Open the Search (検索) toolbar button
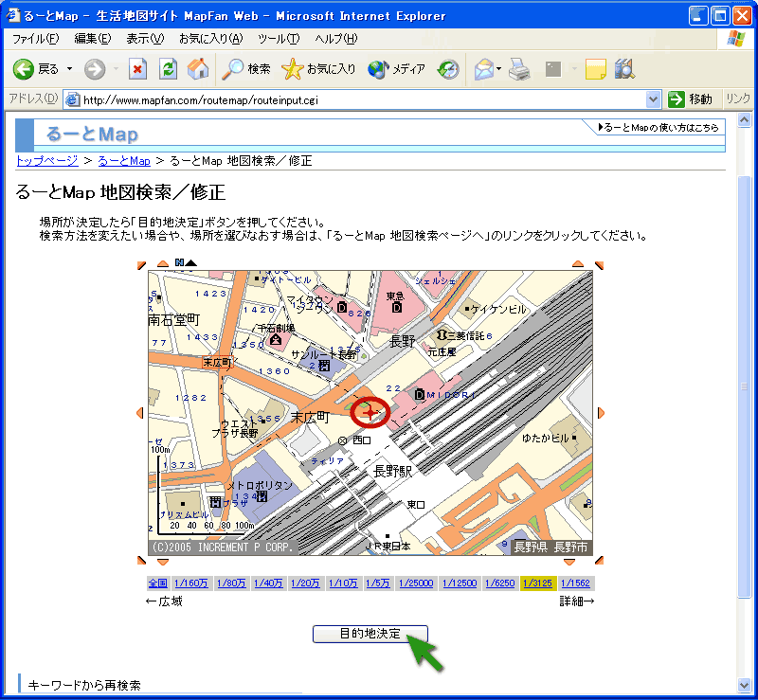This screenshot has height=700, width=758. click(246, 69)
